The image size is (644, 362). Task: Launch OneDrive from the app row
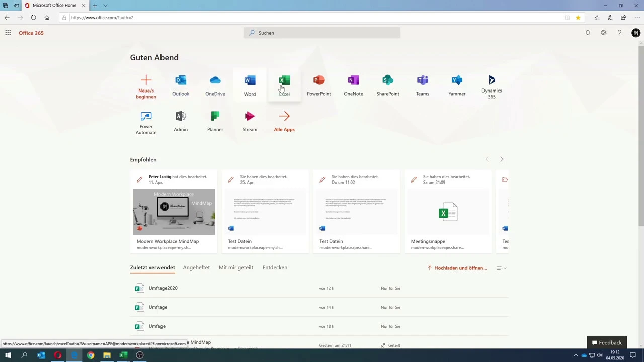click(x=215, y=85)
